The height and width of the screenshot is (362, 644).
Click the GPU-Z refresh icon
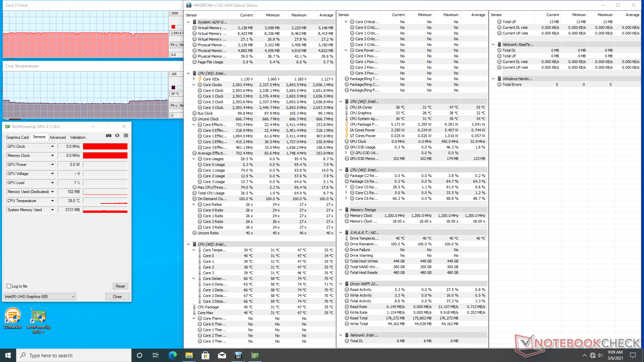117,135
